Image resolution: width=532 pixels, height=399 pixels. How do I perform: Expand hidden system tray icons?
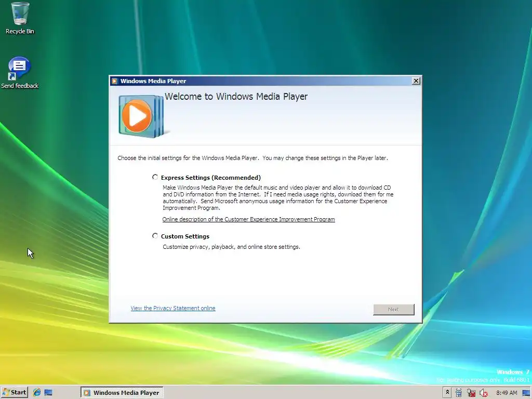[x=447, y=393]
